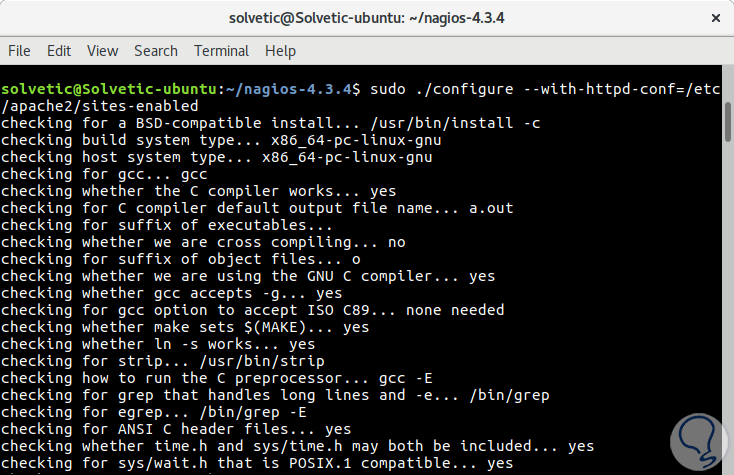Image resolution: width=734 pixels, height=475 pixels.
Task: Click the window title bar text
Action: coord(366,18)
